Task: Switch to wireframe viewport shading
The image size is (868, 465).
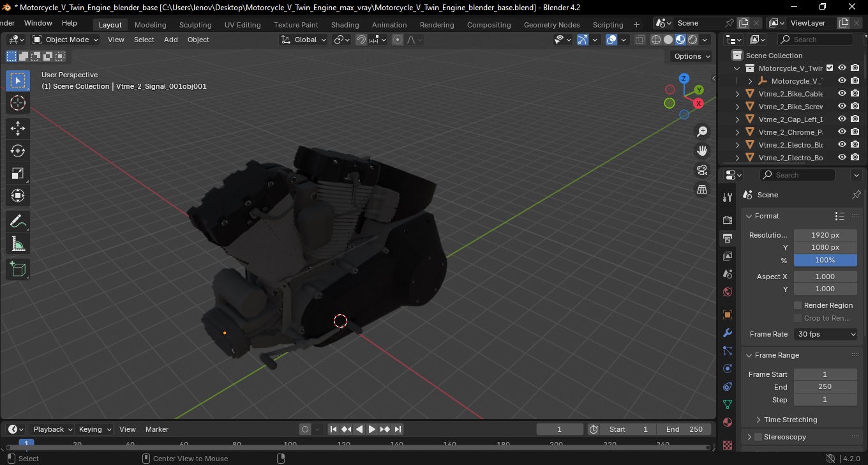Action: (656, 40)
